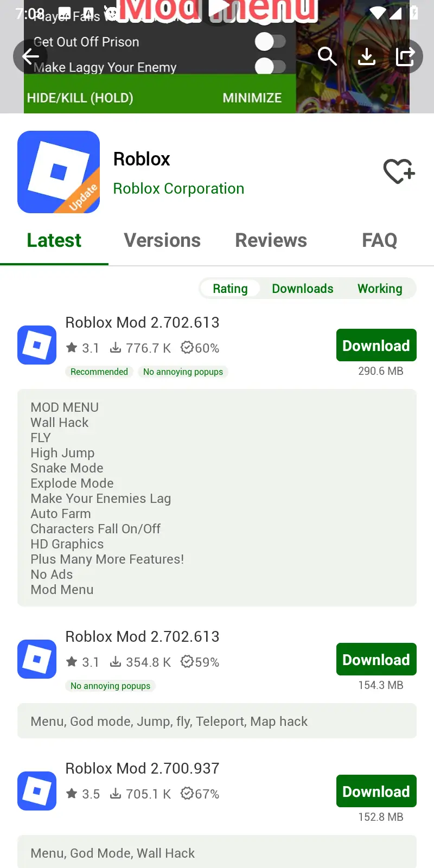Toggle Get Out Off Prison switch
This screenshot has height=868, width=434.
click(x=270, y=42)
